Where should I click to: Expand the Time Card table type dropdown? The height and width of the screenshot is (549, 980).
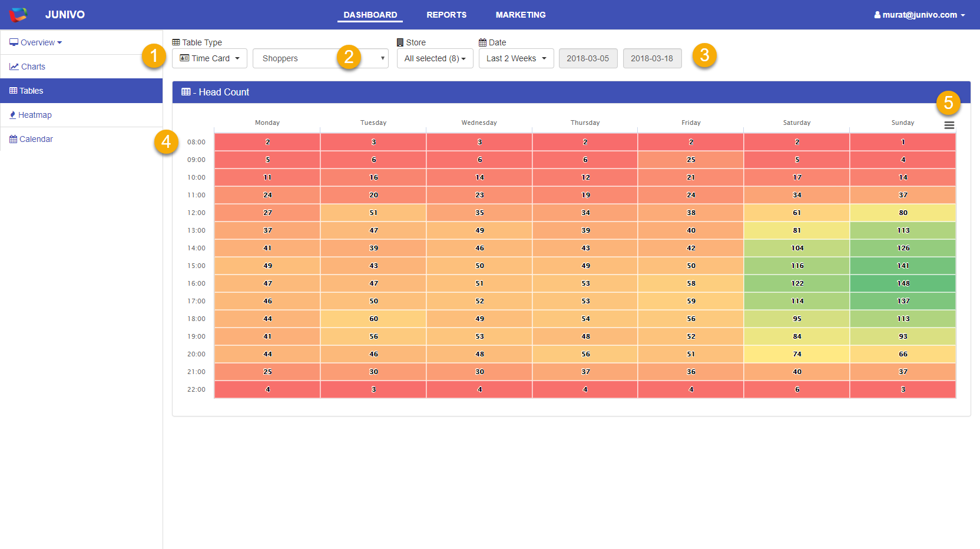pyautogui.click(x=210, y=58)
